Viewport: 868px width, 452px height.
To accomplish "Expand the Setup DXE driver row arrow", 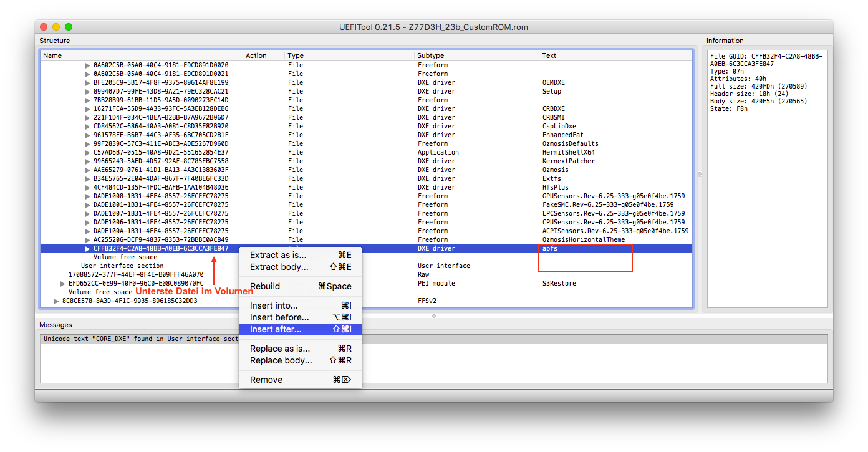I will [87, 91].
